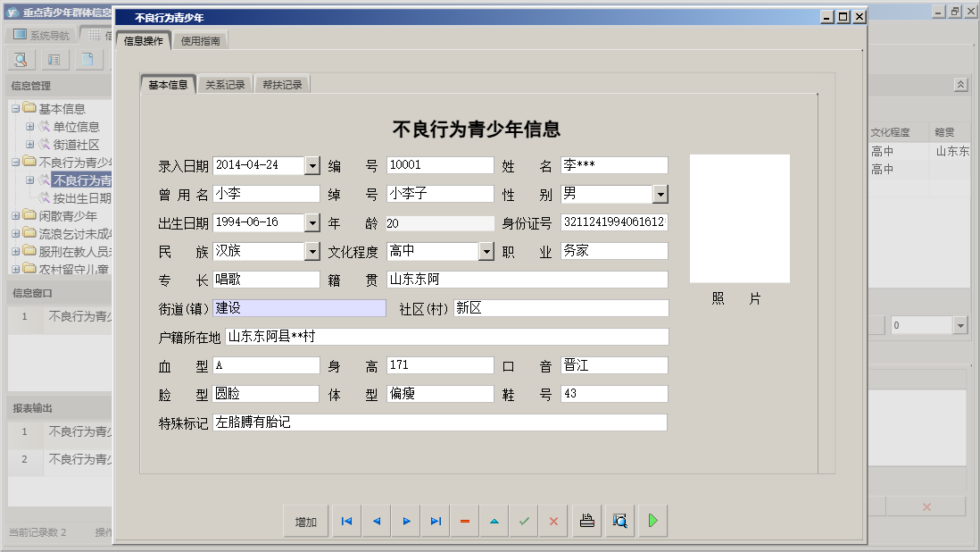Screen dimensions: 980x552
Task: Click the 增加 button
Action: pos(306,523)
